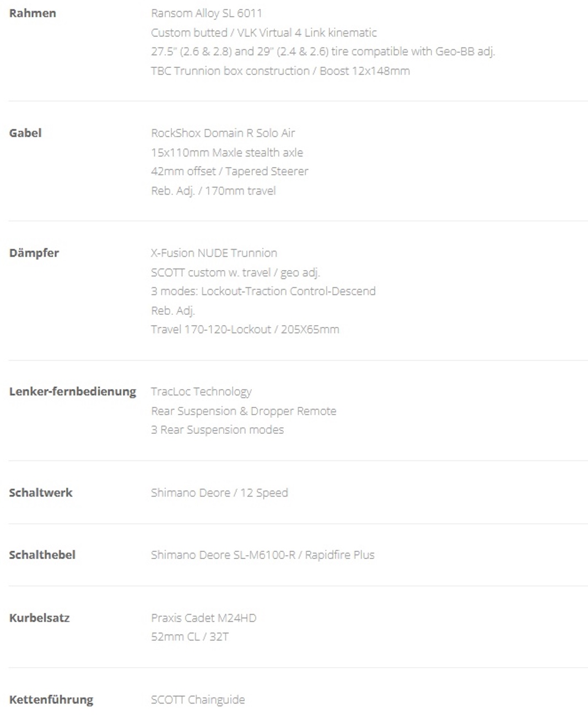Screen dimensions: 588x720
Task: Click RockShox Domain R Solo Air line
Action: (223, 133)
